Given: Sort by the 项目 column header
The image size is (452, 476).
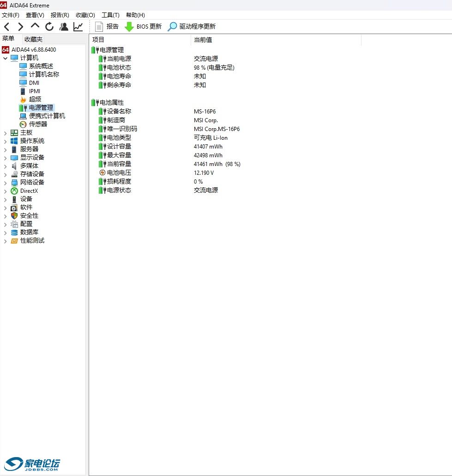Looking at the screenshot, I should coord(140,40).
